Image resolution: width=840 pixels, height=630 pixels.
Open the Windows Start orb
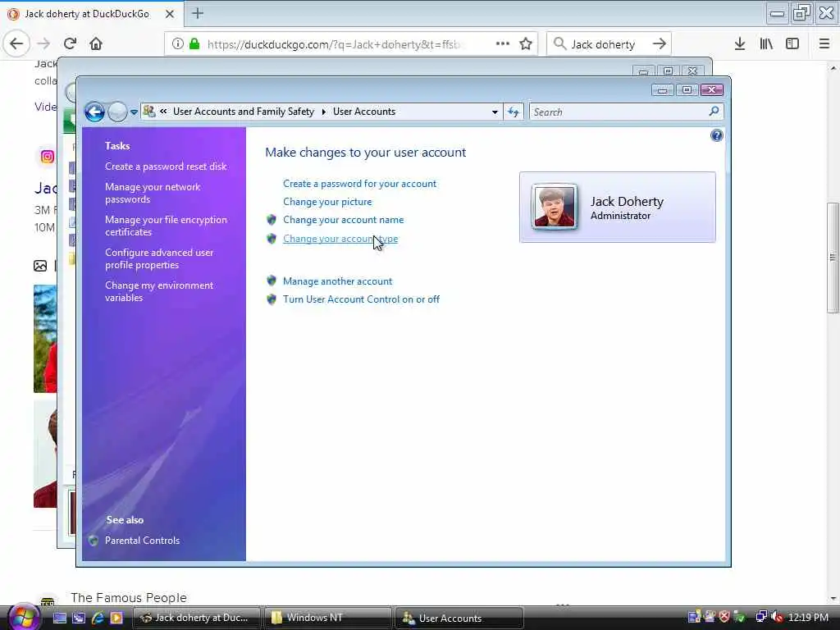click(x=22, y=618)
